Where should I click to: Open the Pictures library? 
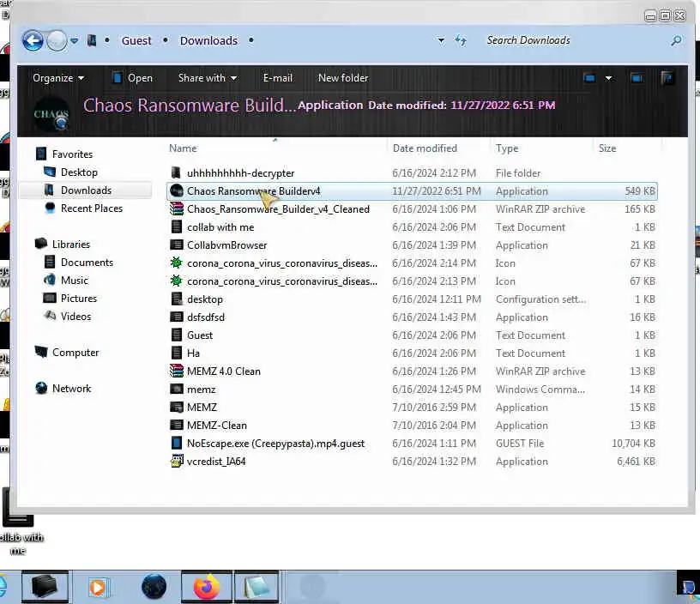pos(79,299)
